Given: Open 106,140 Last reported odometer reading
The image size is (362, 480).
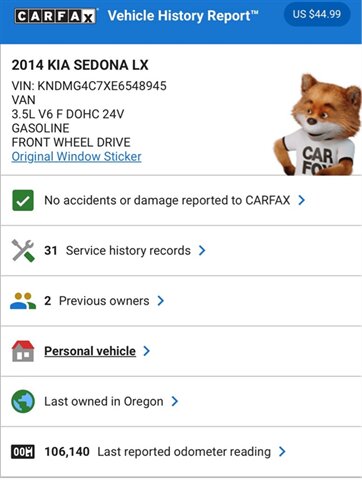Looking at the screenshot, I should 181,452.
